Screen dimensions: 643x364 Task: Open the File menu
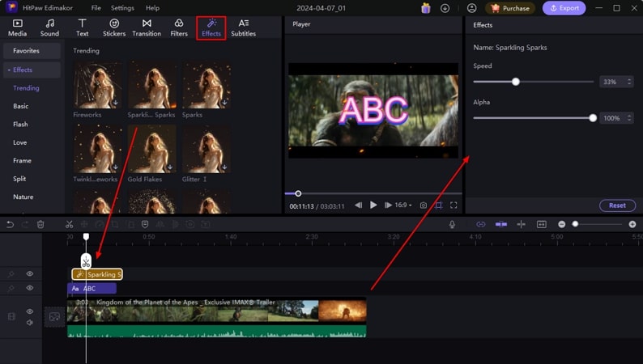(96, 8)
